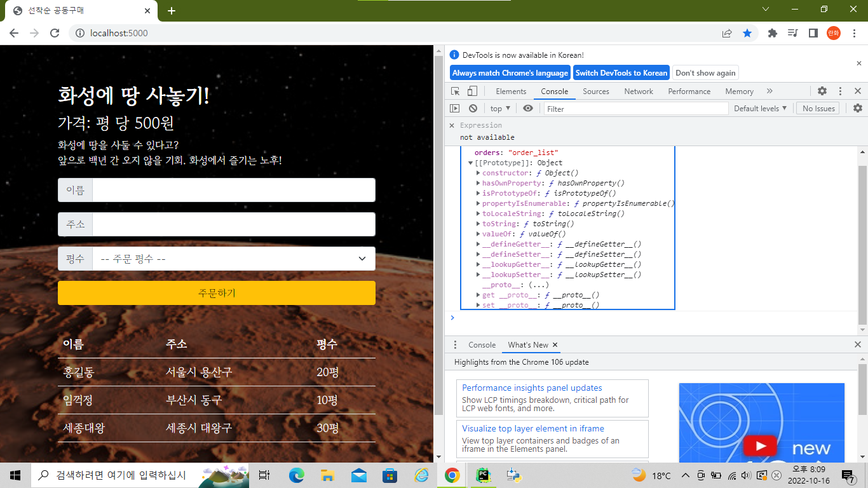868x488 pixels.
Task: Toggle the device toolbar icon
Action: [x=472, y=91]
